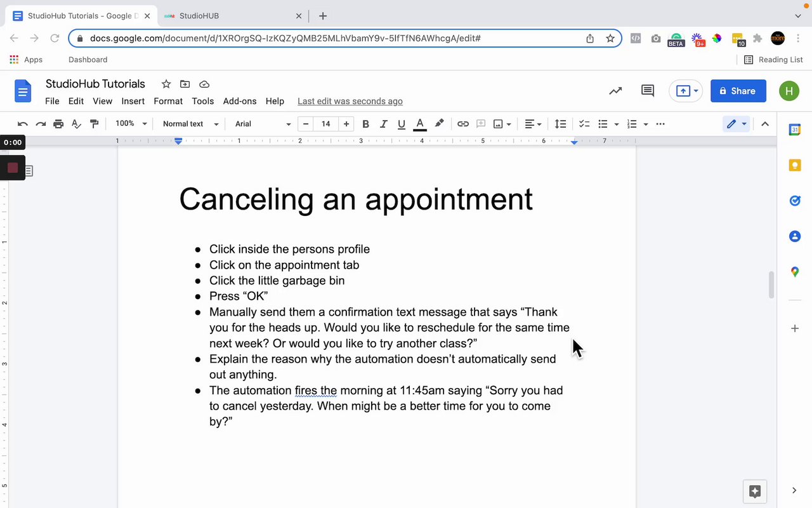Click the Redo arrow in toolbar
The height and width of the screenshot is (508, 812).
pyautogui.click(x=41, y=124)
